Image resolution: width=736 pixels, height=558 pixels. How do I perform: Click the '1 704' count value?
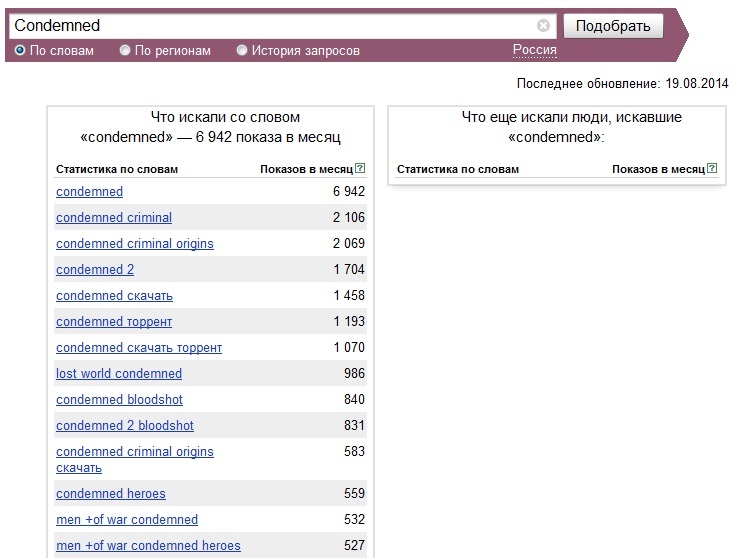[x=349, y=269]
